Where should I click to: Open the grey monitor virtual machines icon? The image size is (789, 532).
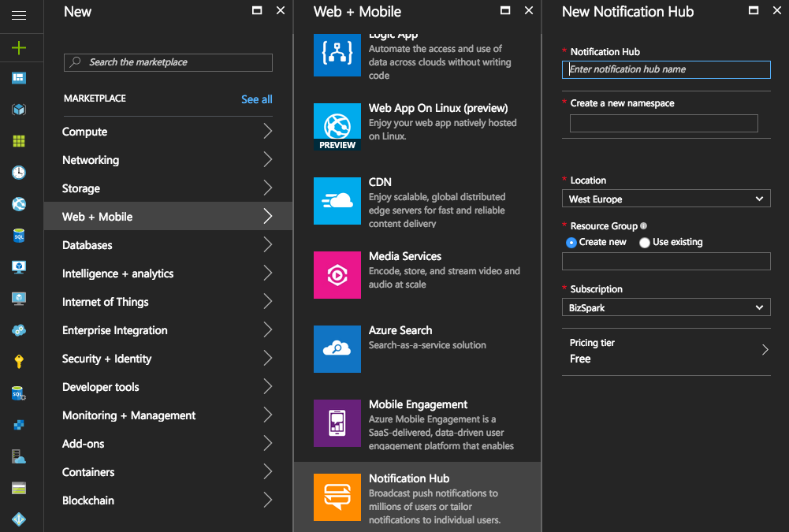tap(19, 299)
